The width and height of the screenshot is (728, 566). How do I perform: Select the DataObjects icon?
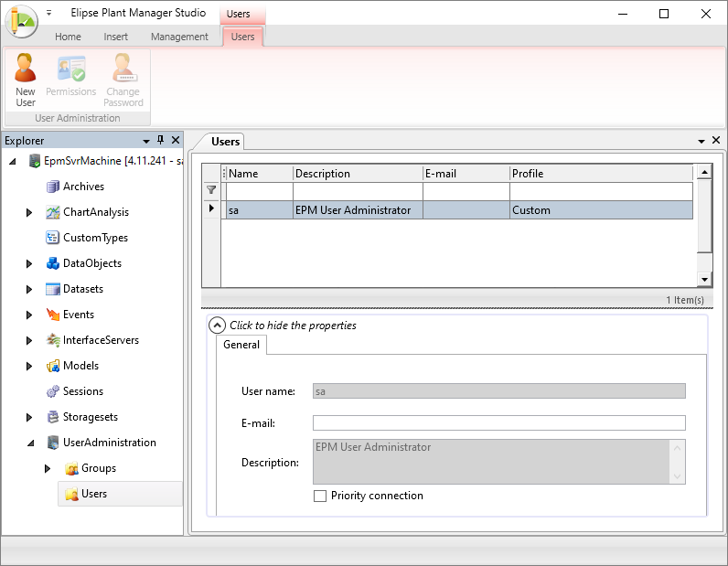pyautogui.click(x=52, y=263)
